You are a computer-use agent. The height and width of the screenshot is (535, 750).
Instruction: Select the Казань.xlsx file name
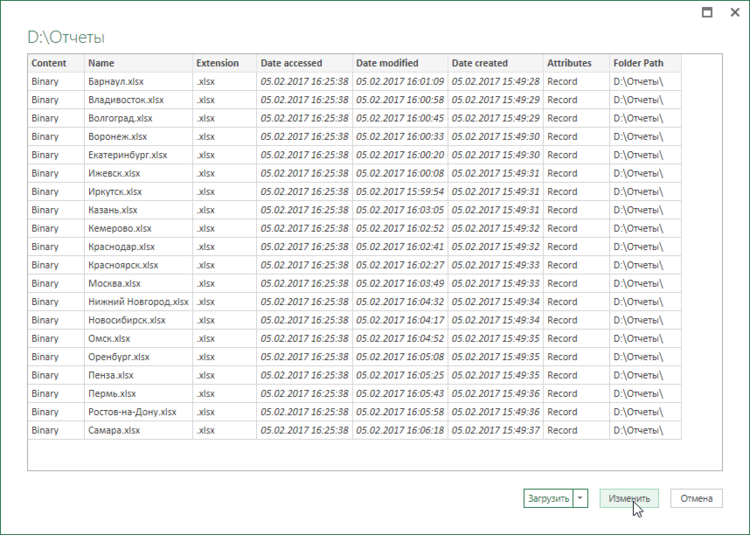(x=113, y=210)
